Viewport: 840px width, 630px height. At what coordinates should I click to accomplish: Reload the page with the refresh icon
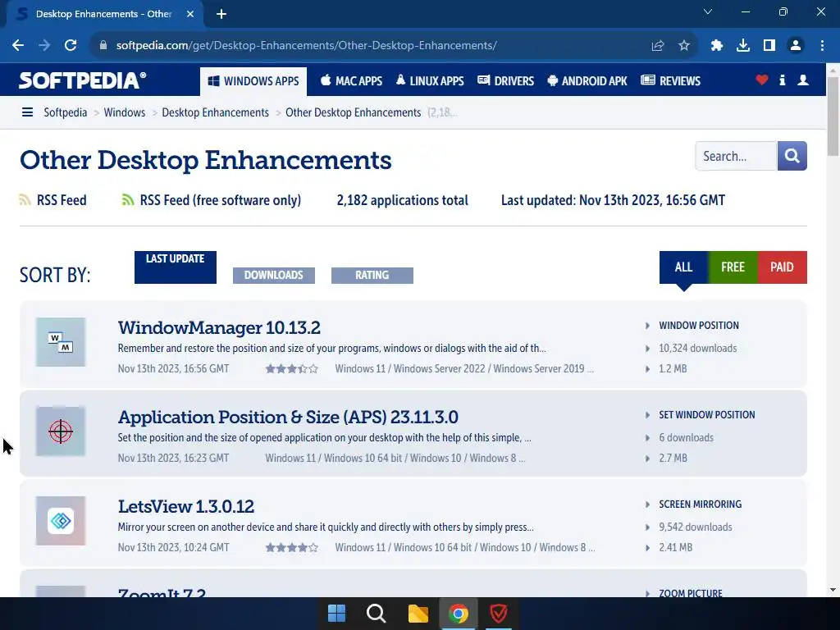click(x=71, y=46)
